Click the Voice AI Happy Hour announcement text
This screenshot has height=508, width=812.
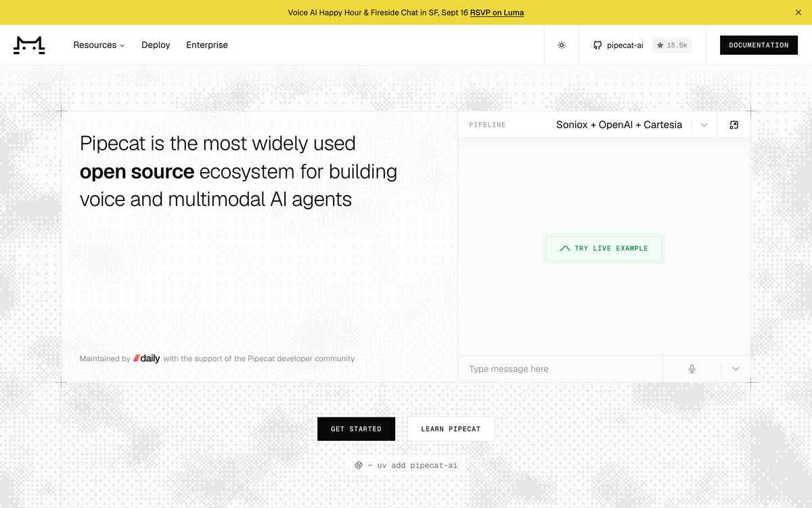pos(378,12)
